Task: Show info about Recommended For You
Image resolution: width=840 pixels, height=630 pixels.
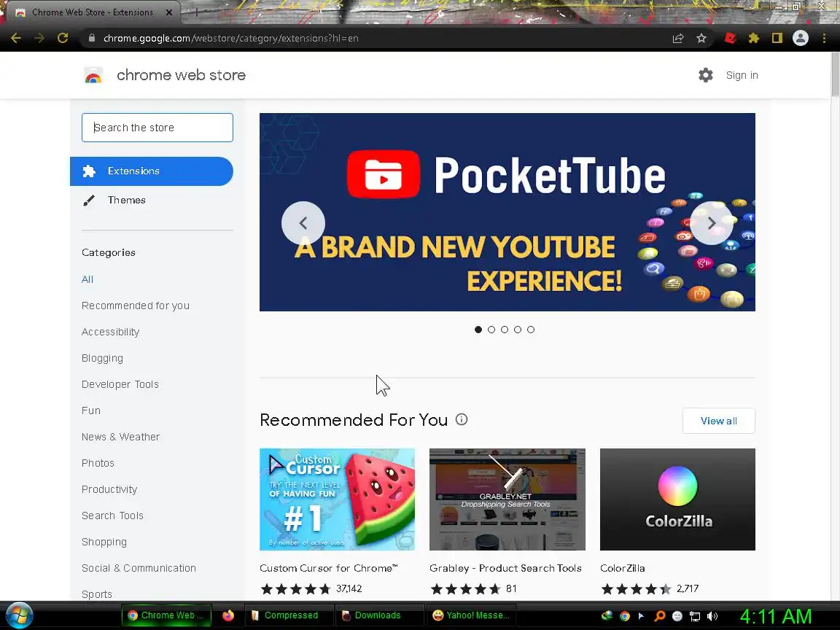Action: tap(462, 419)
